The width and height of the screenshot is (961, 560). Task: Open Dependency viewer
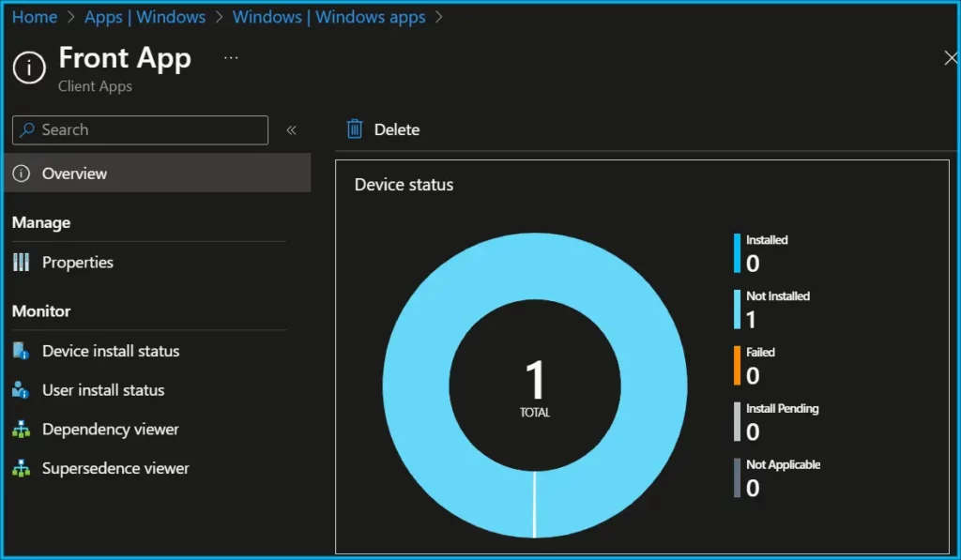point(111,430)
